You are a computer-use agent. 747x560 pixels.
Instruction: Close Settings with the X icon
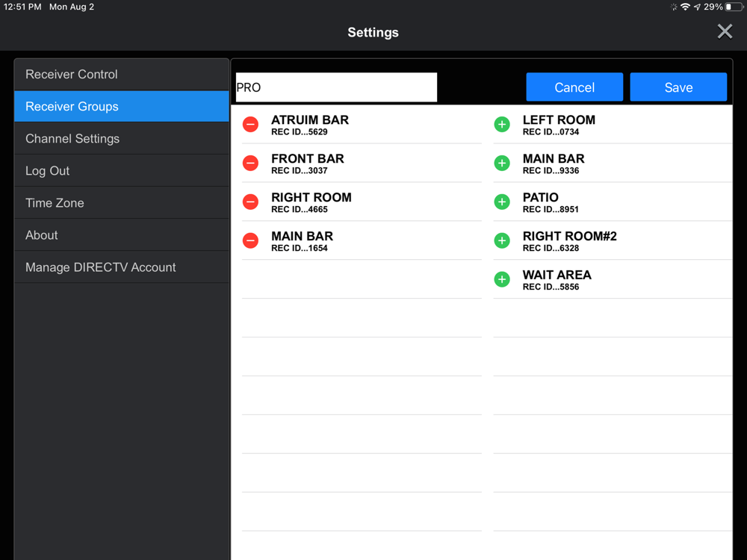(x=725, y=32)
